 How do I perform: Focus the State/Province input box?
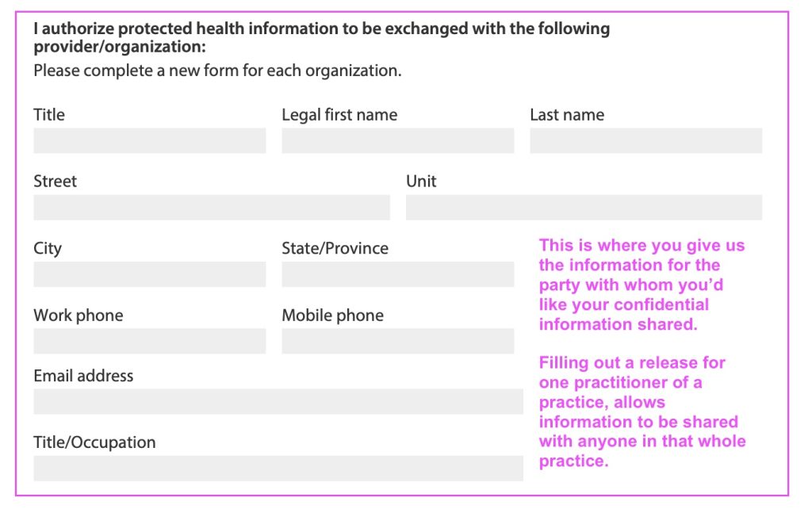click(x=398, y=274)
